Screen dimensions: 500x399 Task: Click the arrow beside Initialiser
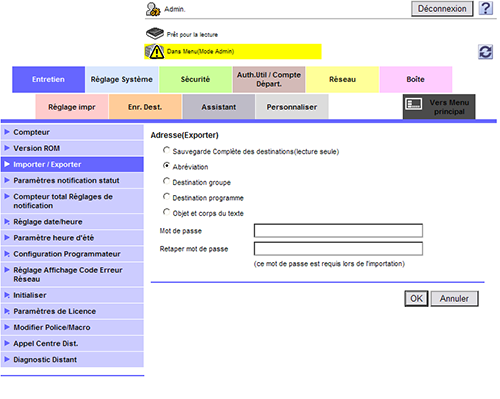[7, 295]
